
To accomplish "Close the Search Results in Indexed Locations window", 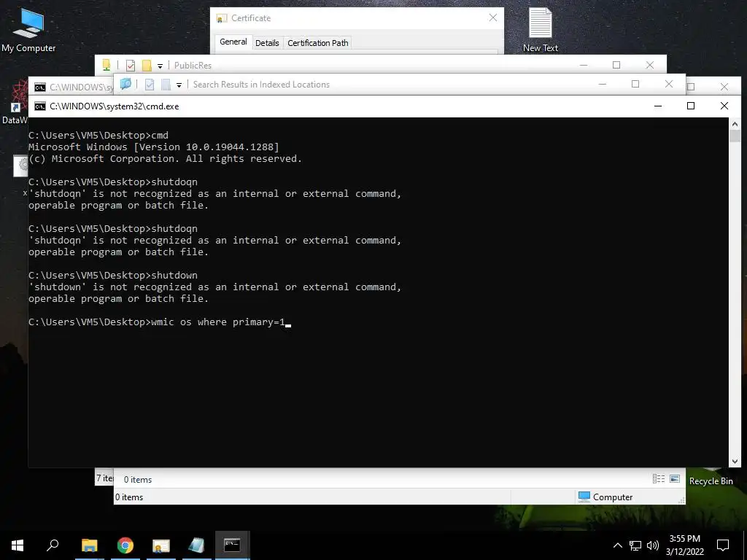I will pyautogui.click(x=669, y=84).
